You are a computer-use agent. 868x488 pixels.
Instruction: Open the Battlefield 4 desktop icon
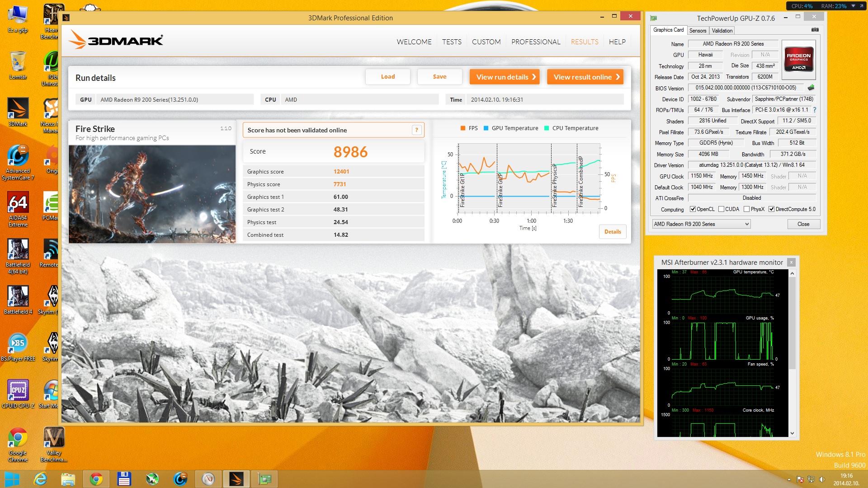[18, 300]
